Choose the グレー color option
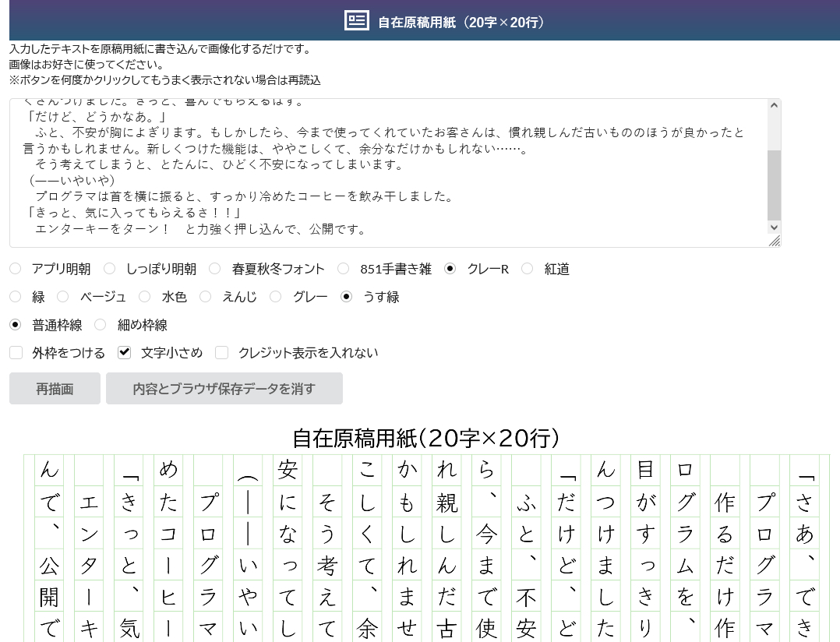 click(276, 297)
